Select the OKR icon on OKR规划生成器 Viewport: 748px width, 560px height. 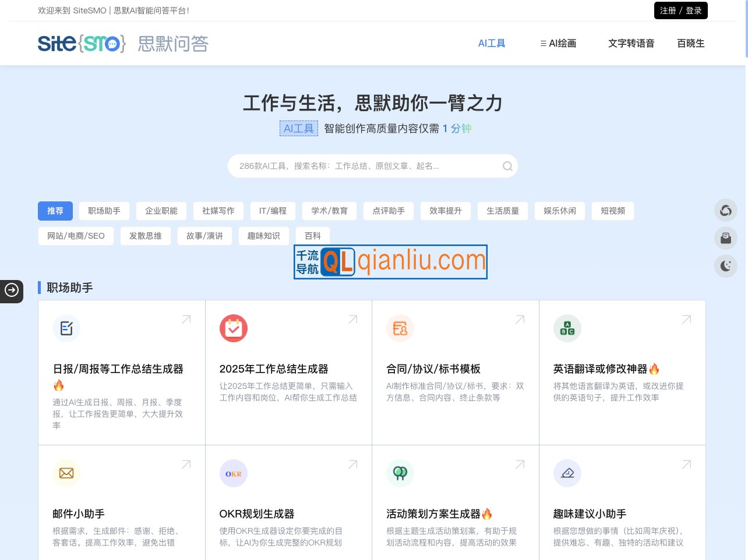(234, 473)
